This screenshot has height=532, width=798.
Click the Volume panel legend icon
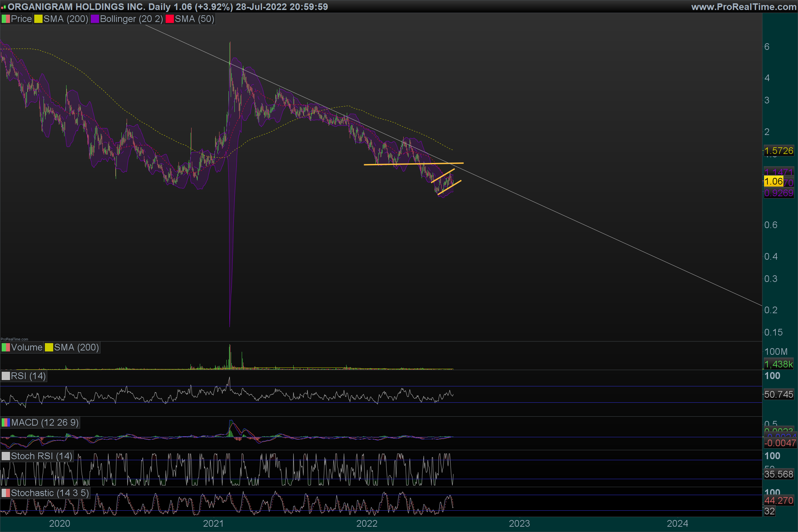tap(6, 347)
